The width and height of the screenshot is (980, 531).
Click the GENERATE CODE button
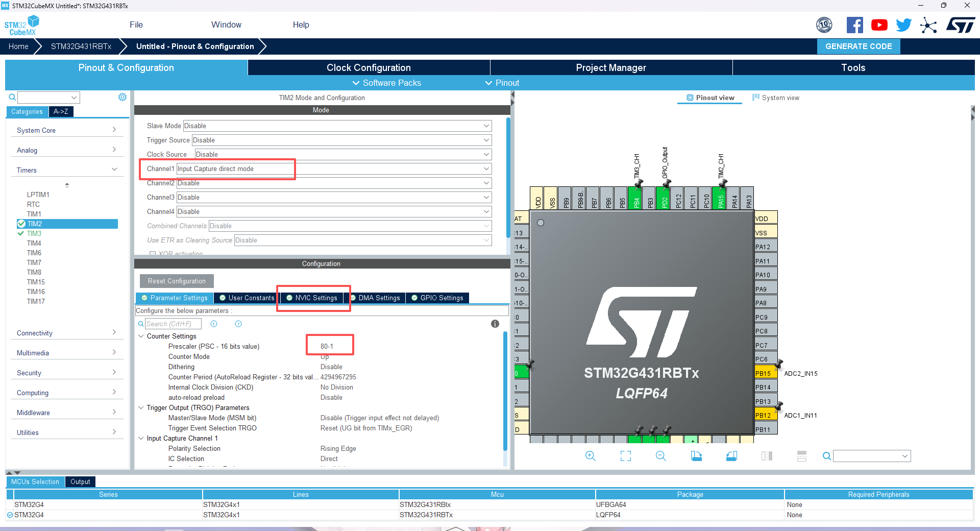pos(859,46)
